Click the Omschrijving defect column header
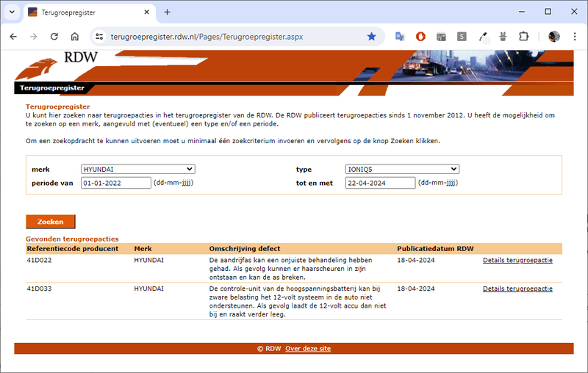 (x=245, y=249)
